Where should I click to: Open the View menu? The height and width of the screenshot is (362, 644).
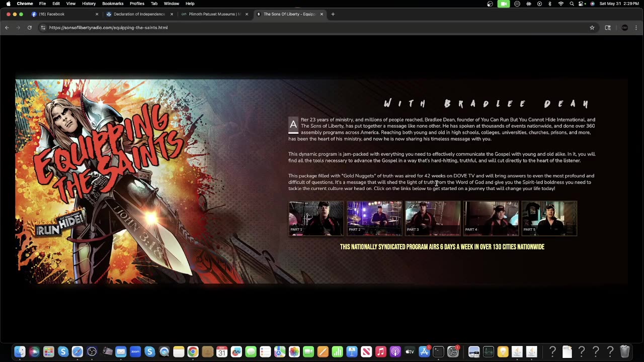click(x=71, y=4)
